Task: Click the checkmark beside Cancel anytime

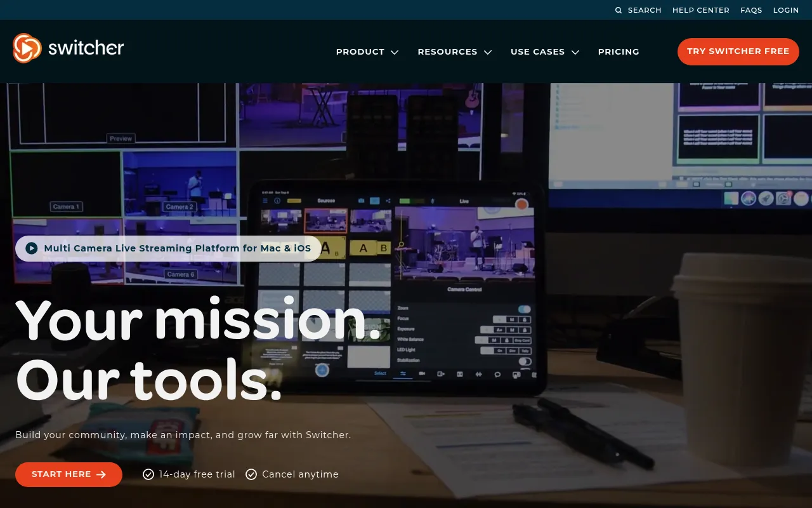Action: 251,474
